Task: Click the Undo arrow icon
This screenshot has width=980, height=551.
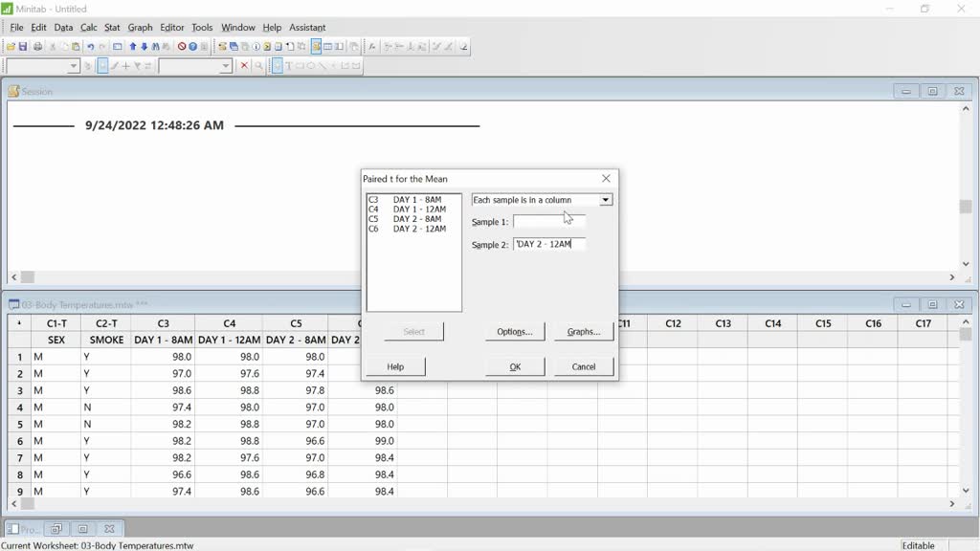Action: click(90, 46)
